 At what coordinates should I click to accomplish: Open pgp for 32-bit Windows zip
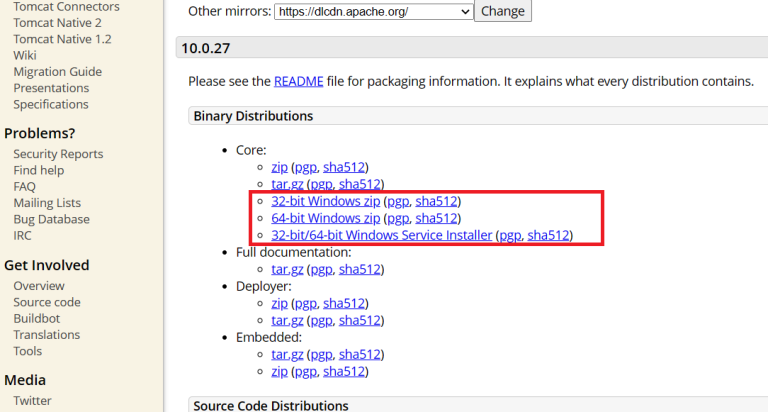click(x=398, y=201)
